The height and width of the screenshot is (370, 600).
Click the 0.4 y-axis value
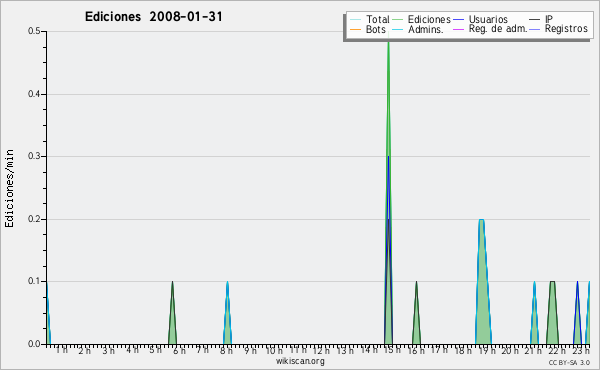pos(34,94)
